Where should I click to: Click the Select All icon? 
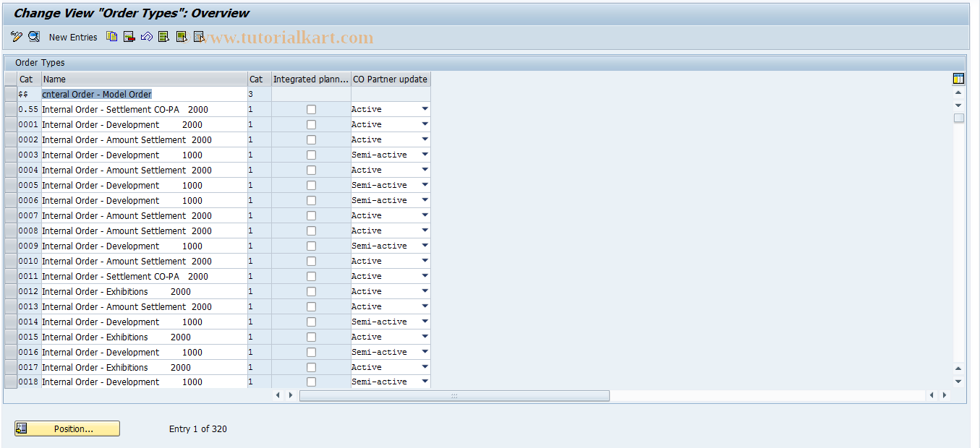click(x=164, y=37)
